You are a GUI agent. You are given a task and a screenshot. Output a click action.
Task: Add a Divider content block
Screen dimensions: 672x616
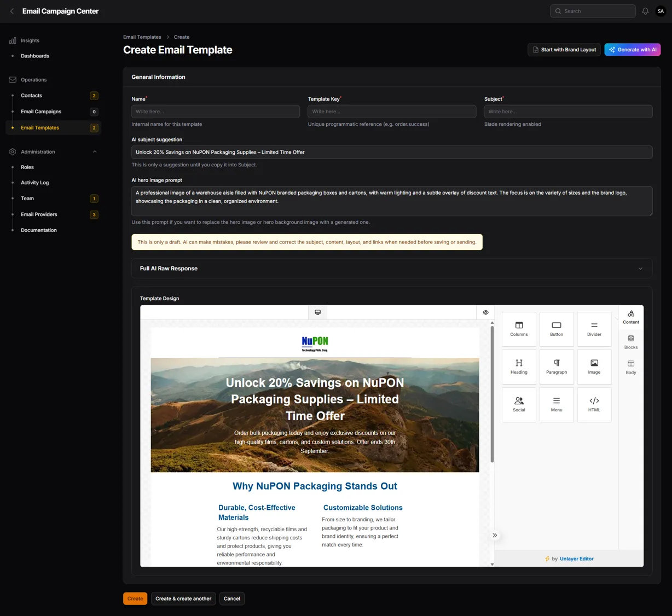594,329
